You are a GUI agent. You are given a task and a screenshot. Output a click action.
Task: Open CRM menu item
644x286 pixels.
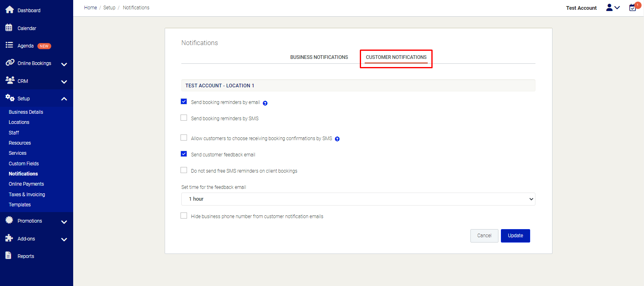23,81
